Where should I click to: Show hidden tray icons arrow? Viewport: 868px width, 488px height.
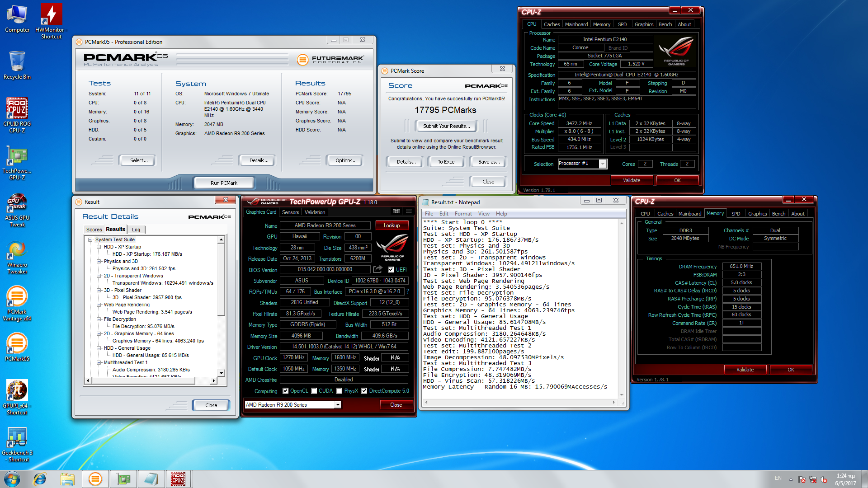[791, 479]
